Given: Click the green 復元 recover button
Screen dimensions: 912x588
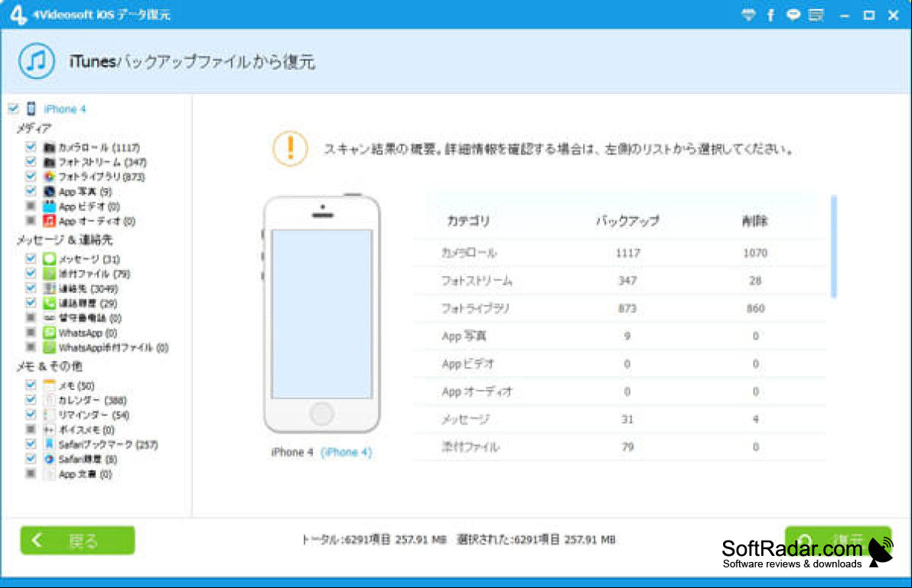Looking at the screenshot, I should (838, 541).
